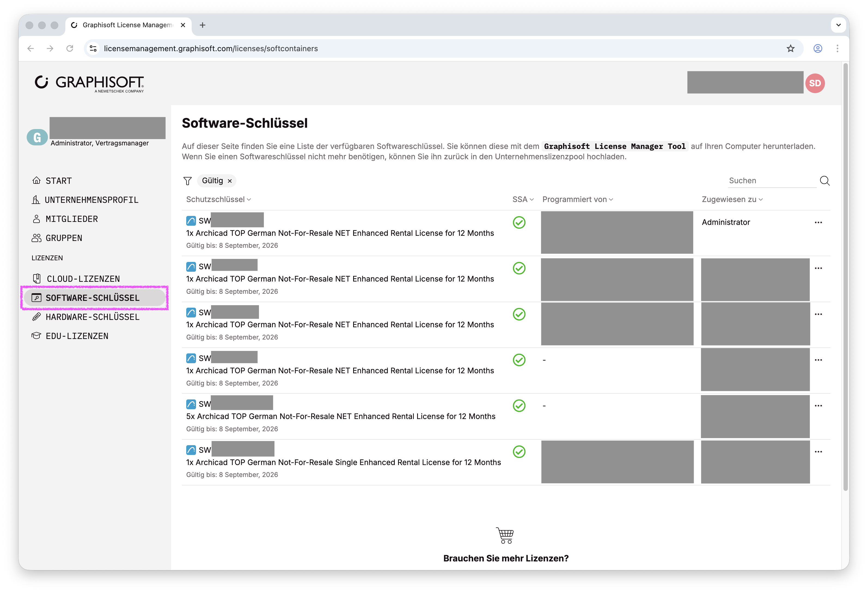Open the Chrome profile icon
868x593 pixels.
point(818,48)
